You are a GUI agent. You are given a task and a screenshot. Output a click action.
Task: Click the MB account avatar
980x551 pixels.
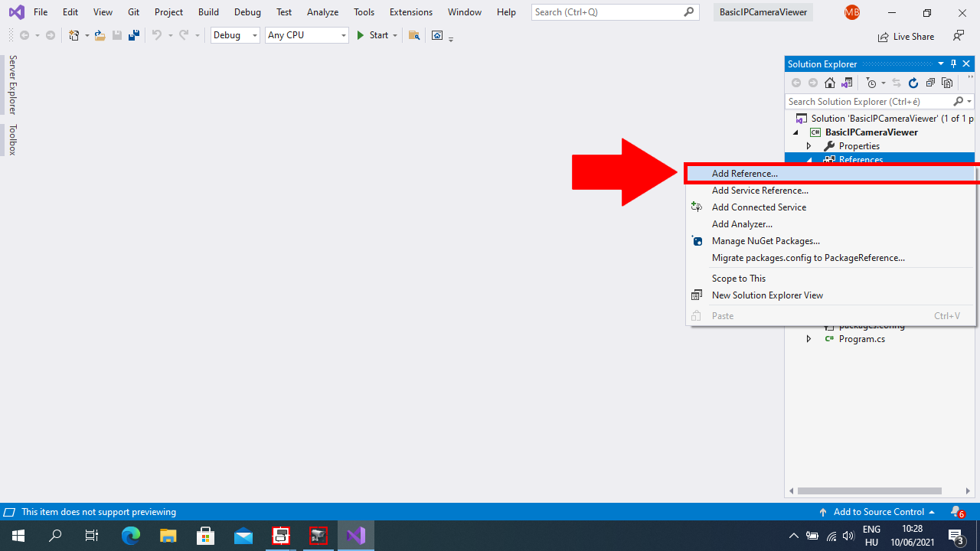pos(852,12)
